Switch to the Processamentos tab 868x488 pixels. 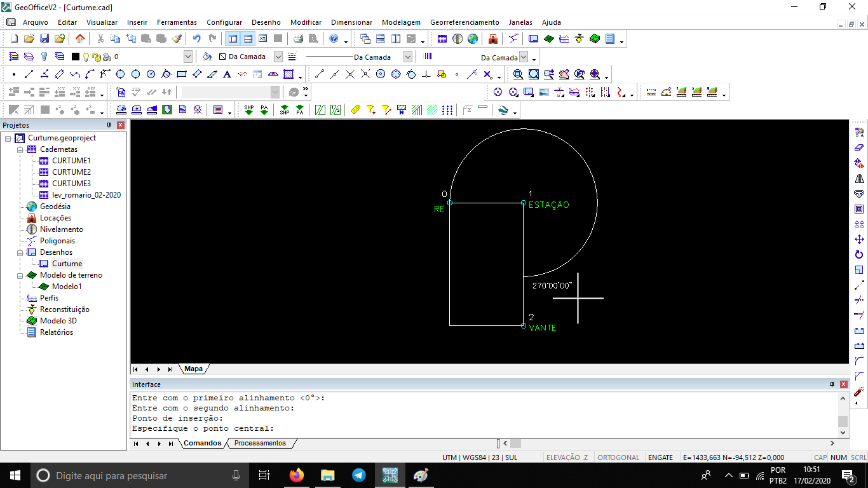click(260, 443)
